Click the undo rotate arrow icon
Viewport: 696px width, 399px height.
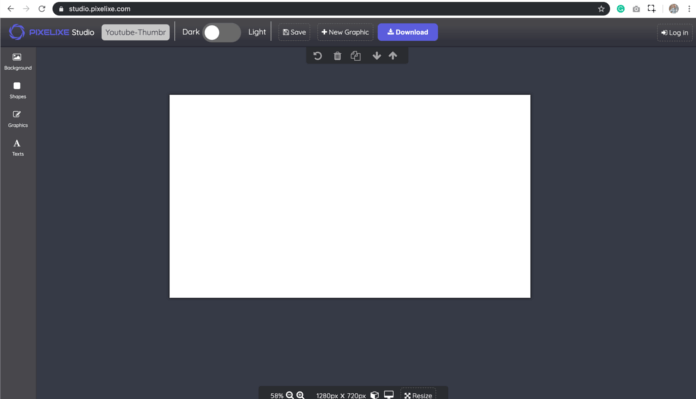(x=317, y=56)
